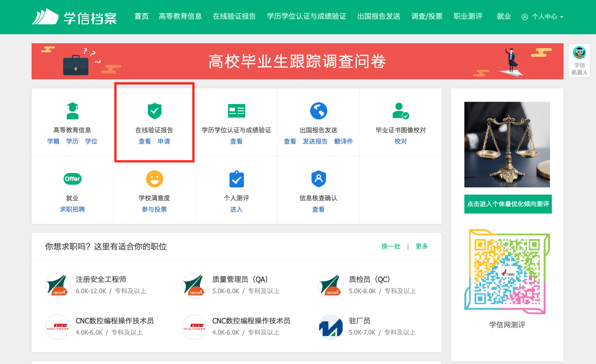Viewport: 596px width, 364px height.
Task: Open 调查/投票 in the top navigation
Action: [x=426, y=16]
